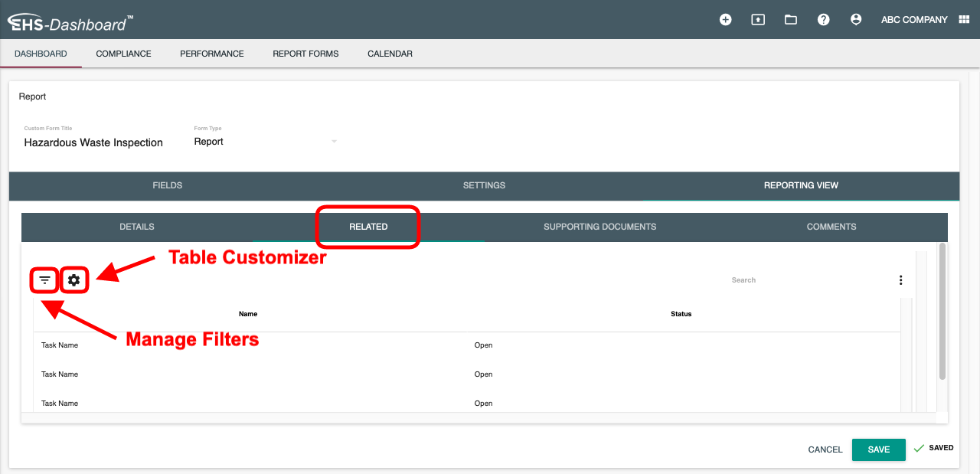
Task: Click the upload icon in top bar
Action: coord(758,20)
